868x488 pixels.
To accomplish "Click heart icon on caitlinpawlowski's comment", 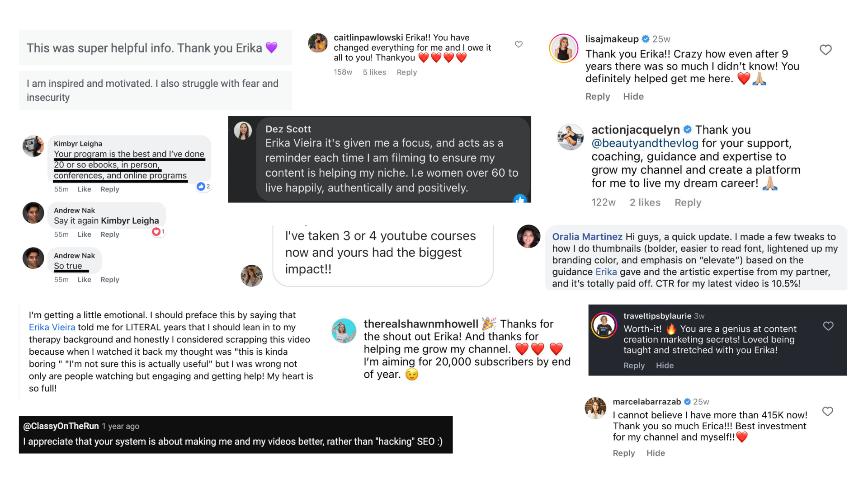I will coord(519,44).
